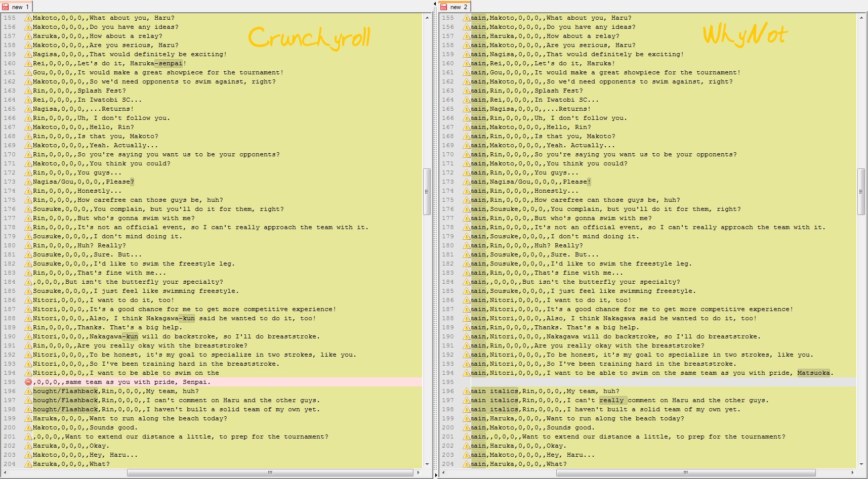The image size is (868, 479).
Task: Click 'hought/Flashback' on left line 198
Action: tap(65, 409)
